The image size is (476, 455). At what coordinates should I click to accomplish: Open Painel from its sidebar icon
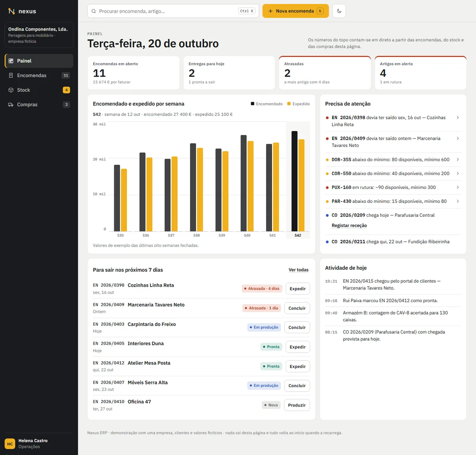(x=11, y=61)
